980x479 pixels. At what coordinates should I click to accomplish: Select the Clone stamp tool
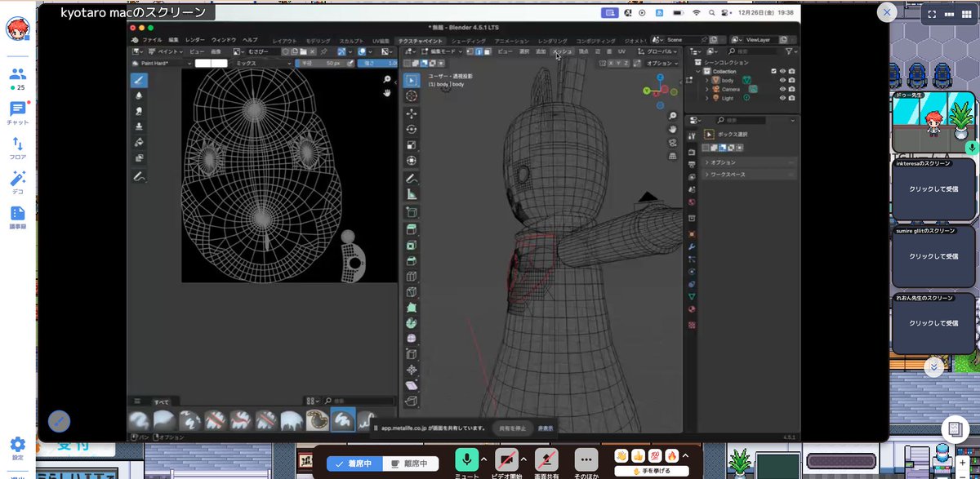[138, 126]
